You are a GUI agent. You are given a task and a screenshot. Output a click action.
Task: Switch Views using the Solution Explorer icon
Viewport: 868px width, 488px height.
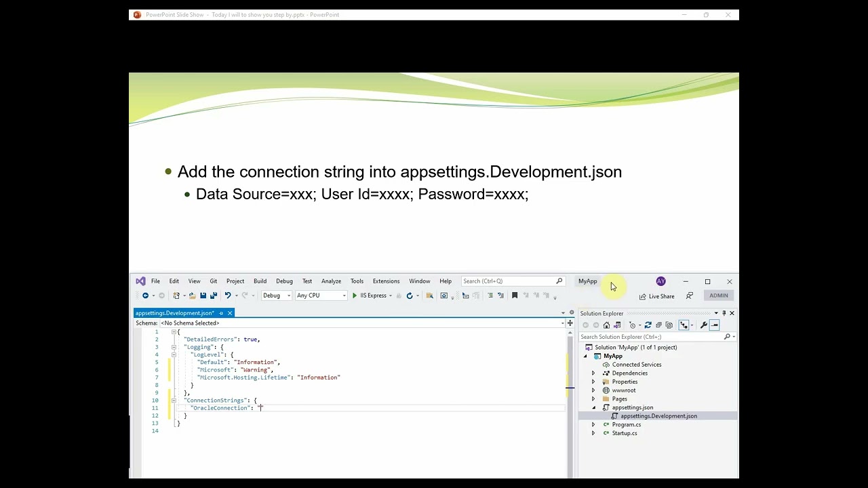point(617,325)
